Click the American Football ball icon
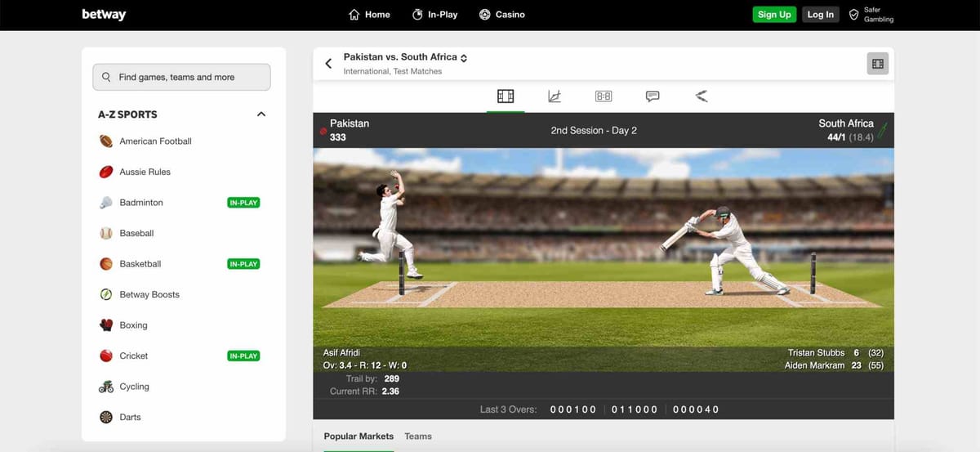This screenshot has height=452, width=980. coord(106,141)
